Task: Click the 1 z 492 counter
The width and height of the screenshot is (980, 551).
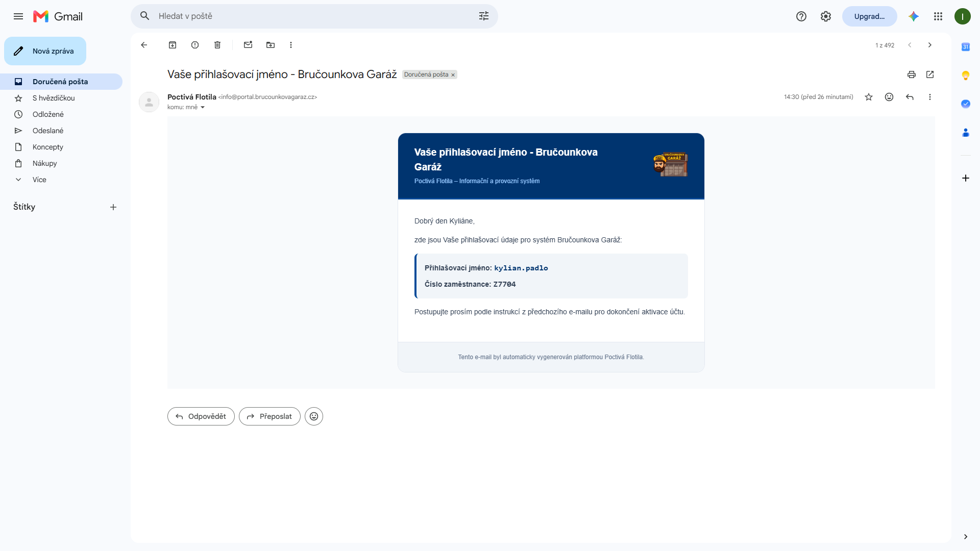Action: pos(885,45)
